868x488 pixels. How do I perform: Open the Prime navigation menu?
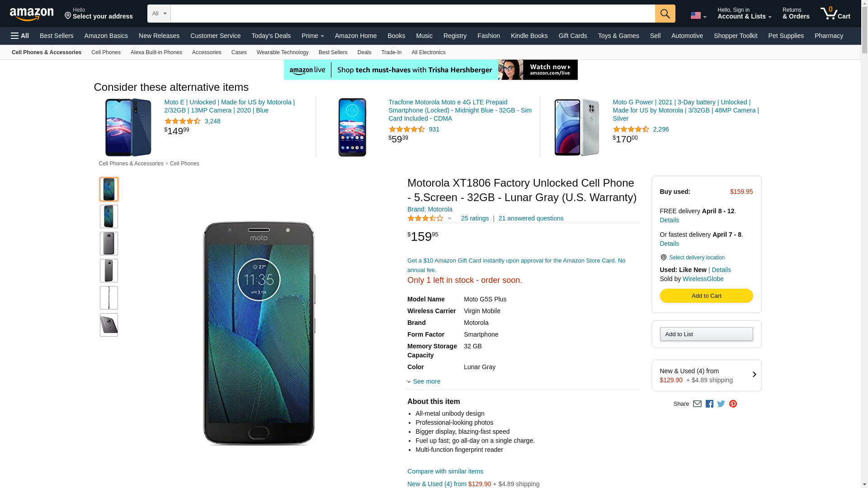[x=312, y=36]
